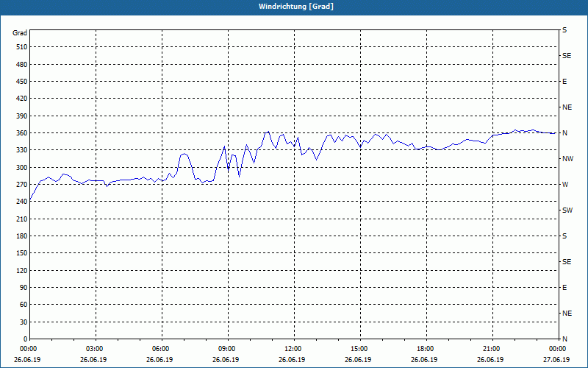This screenshot has width=588, height=368.
Task: Click the 'Grad' y-axis unit label
Action: tap(20, 33)
